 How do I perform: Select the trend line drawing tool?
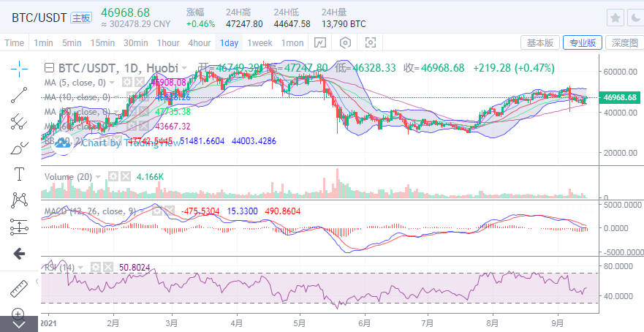[19, 94]
